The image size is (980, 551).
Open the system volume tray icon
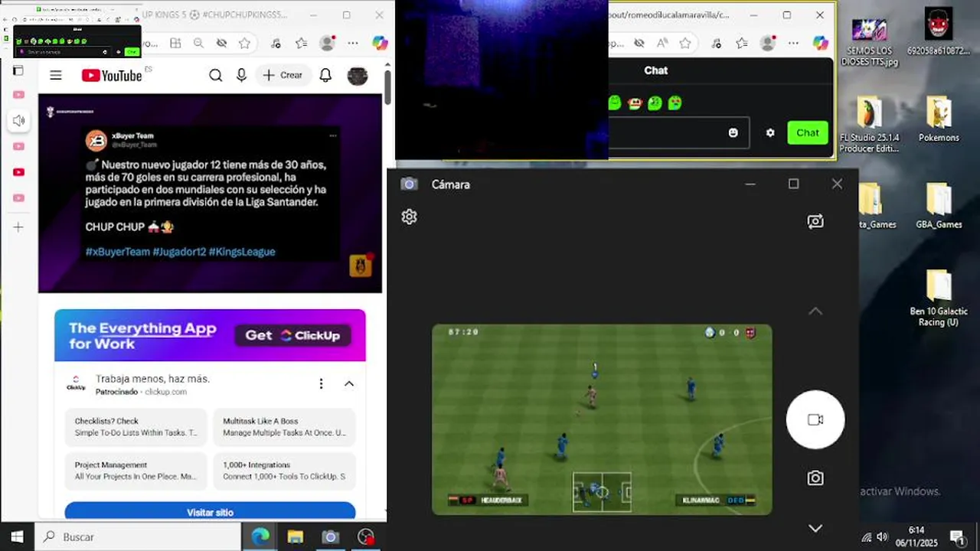pyautogui.click(x=883, y=537)
